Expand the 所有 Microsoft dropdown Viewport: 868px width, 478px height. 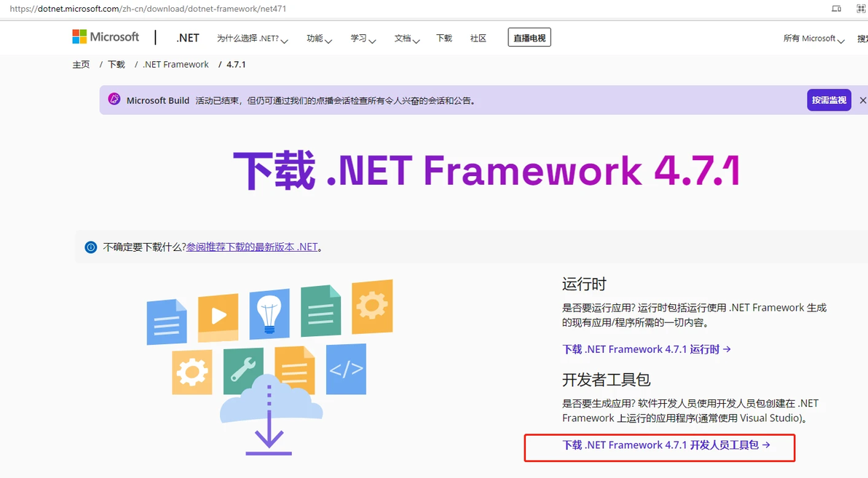[813, 38]
